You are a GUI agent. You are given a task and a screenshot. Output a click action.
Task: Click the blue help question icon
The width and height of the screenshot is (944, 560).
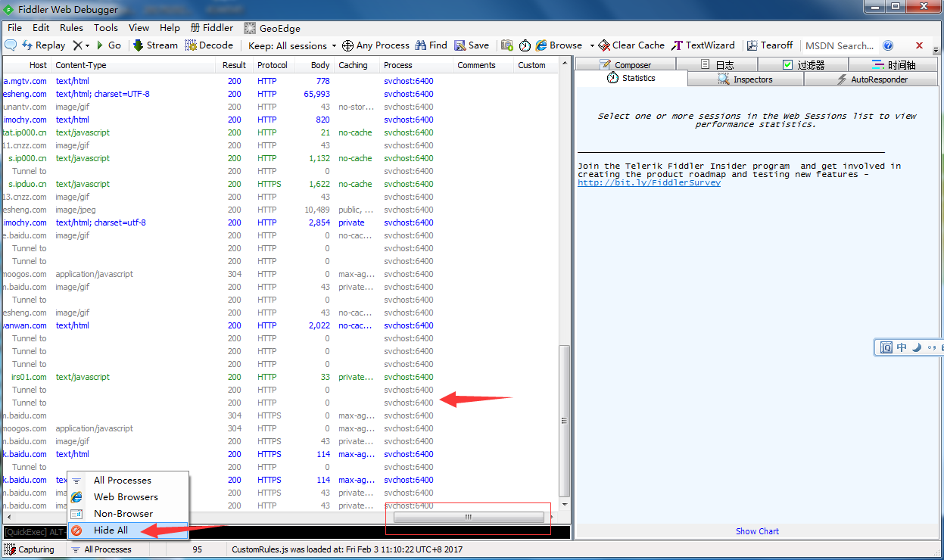point(888,45)
